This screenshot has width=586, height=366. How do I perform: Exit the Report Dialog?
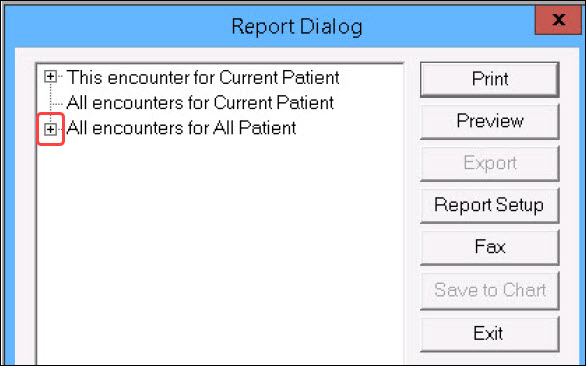pos(490,333)
